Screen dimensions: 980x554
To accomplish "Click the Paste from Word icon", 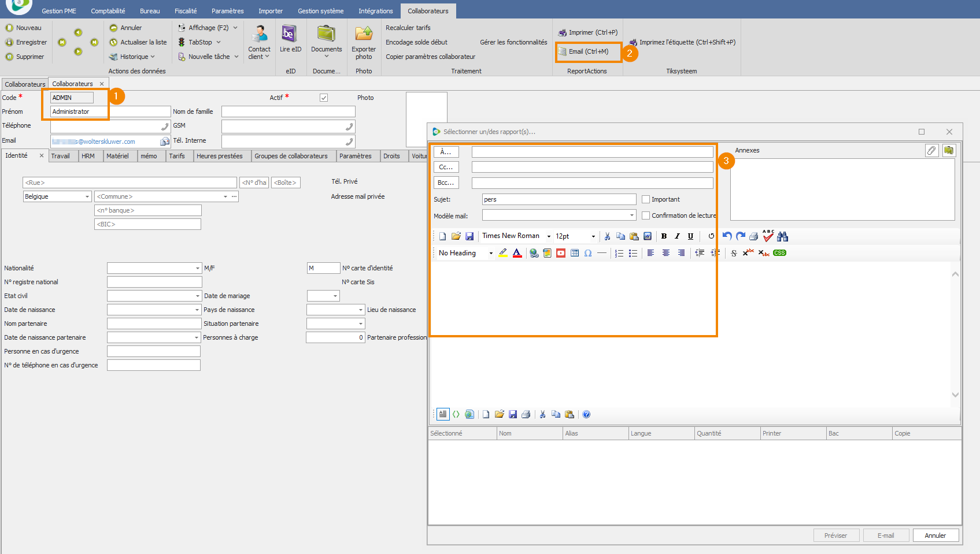I will tap(648, 236).
